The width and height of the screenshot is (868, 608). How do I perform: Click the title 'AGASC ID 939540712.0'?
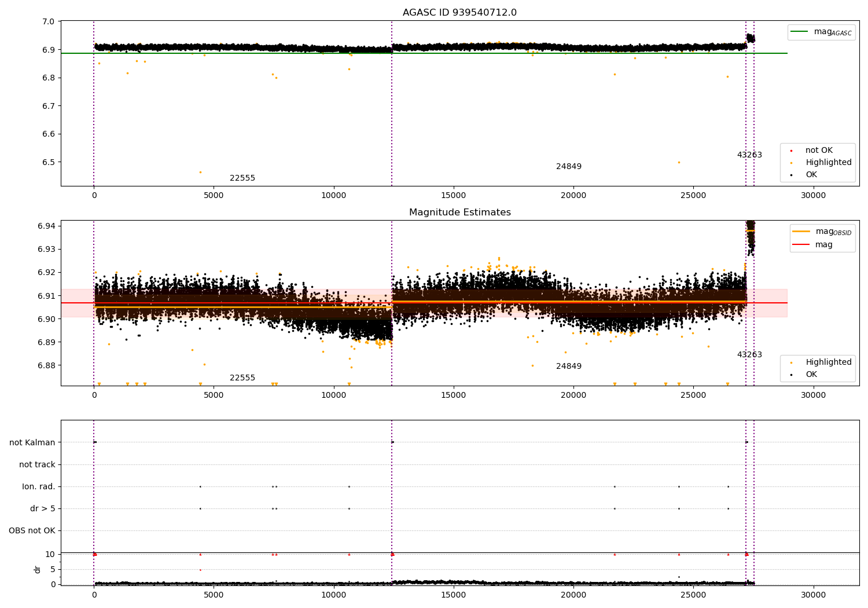click(x=459, y=13)
